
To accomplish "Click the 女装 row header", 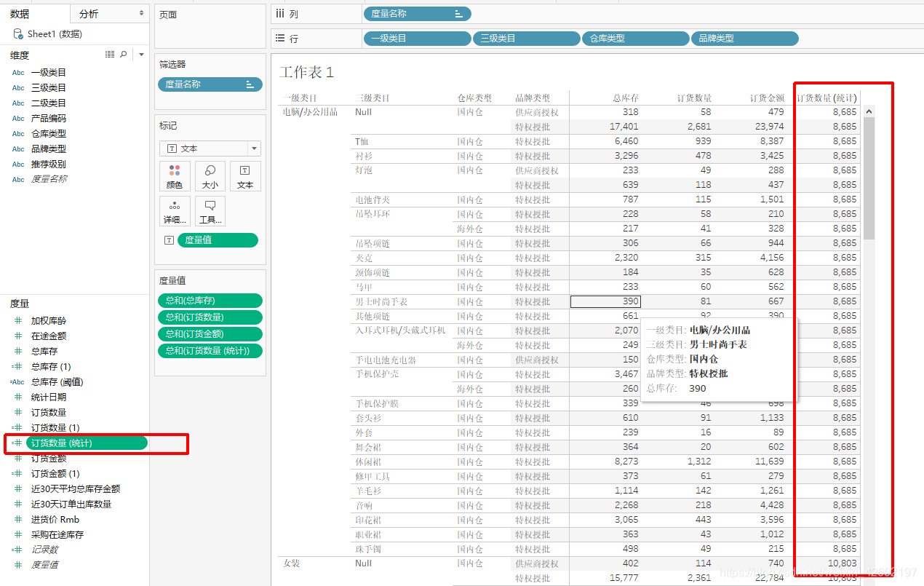I will (x=291, y=563).
